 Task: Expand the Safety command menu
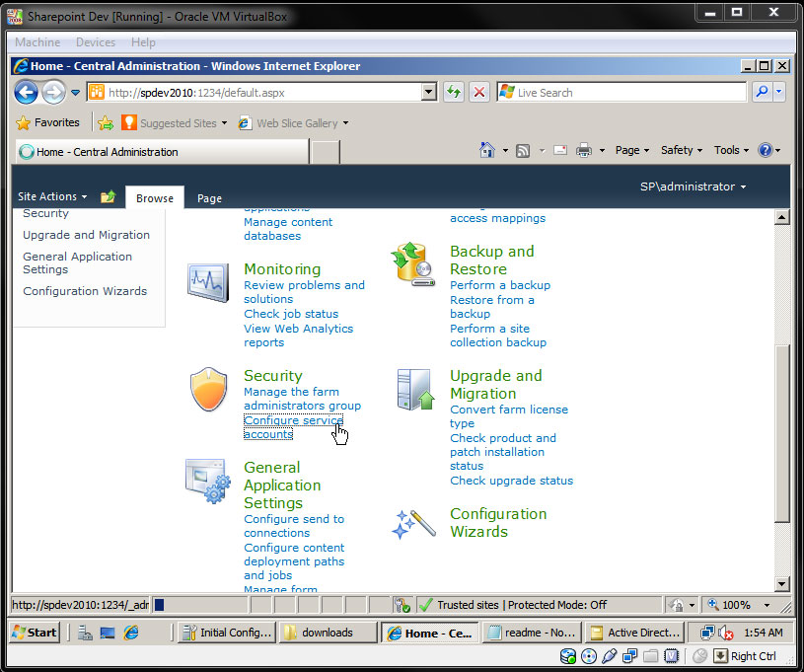(x=681, y=150)
